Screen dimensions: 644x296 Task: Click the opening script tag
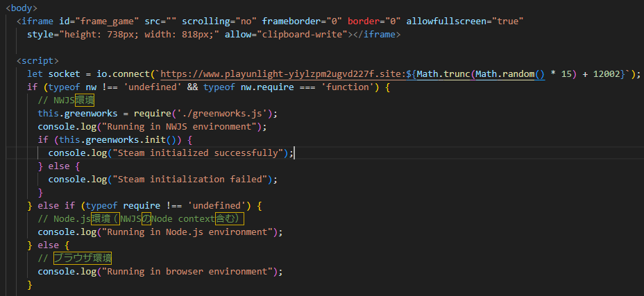pos(37,61)
